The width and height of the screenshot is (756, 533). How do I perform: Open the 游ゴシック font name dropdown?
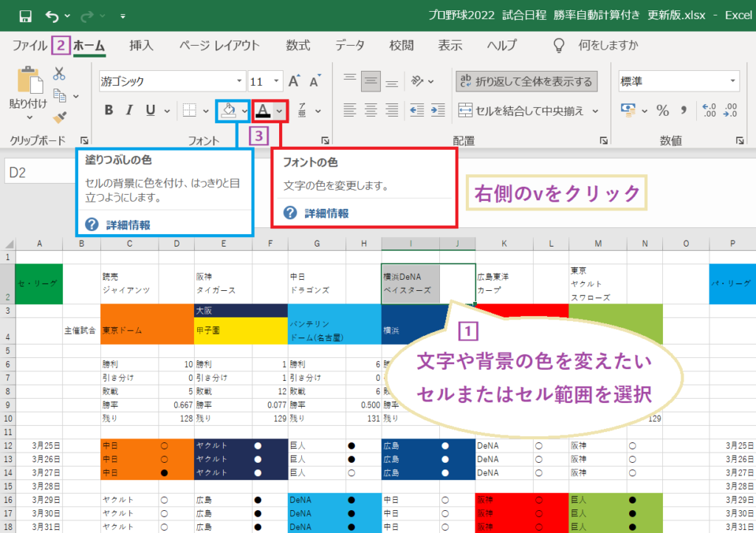238,80
